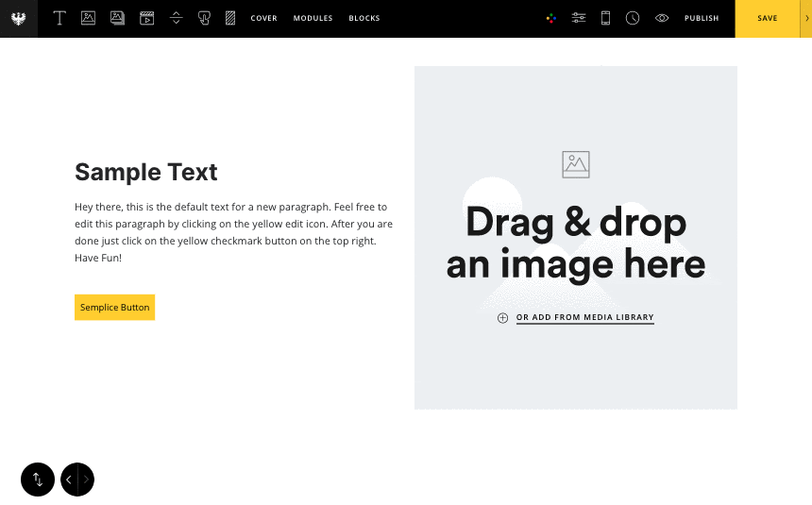Add a spacer module
812x505 pixels.
pos(176,18)
